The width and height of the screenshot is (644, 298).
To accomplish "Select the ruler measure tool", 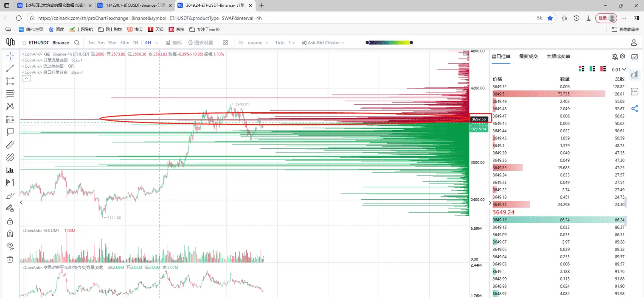I will (x=10, y=145).
